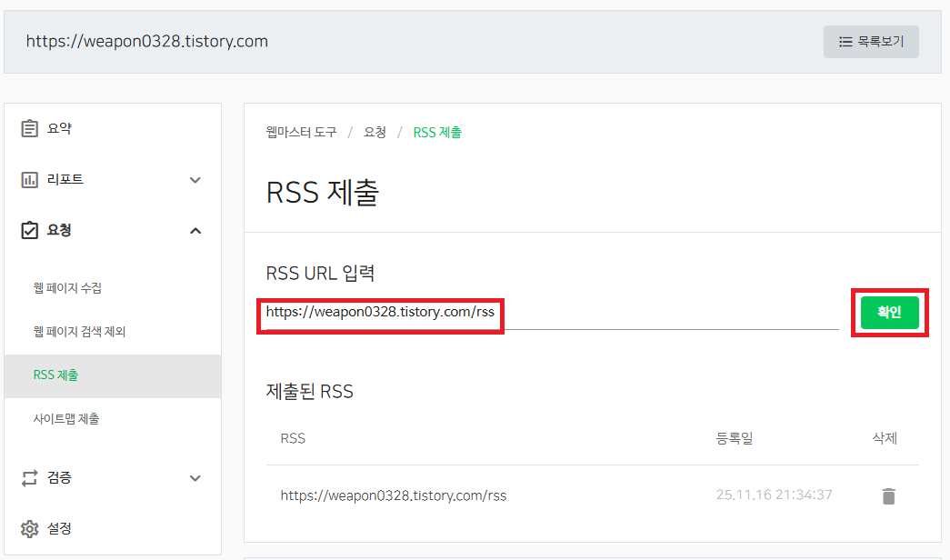The image size is (950, 560).
Task: Select the 요청 menu label
Action: [x=59, y=230]
